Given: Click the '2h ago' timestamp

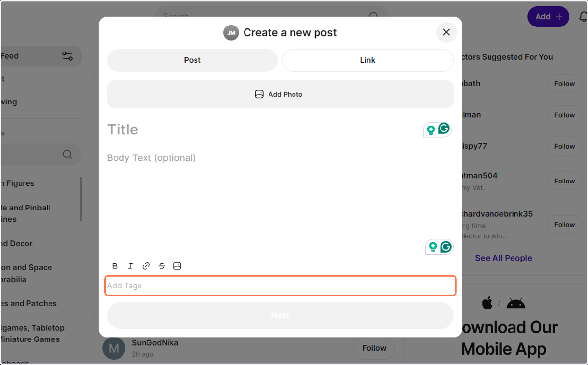Looking at the screenshot, I should point(143,354).
